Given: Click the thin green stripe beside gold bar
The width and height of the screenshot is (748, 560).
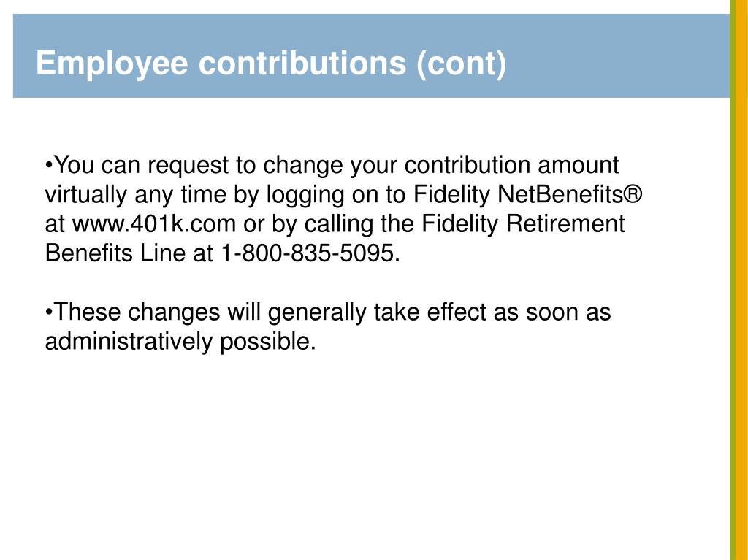Looking at the screenshot, I should point(733,280).
